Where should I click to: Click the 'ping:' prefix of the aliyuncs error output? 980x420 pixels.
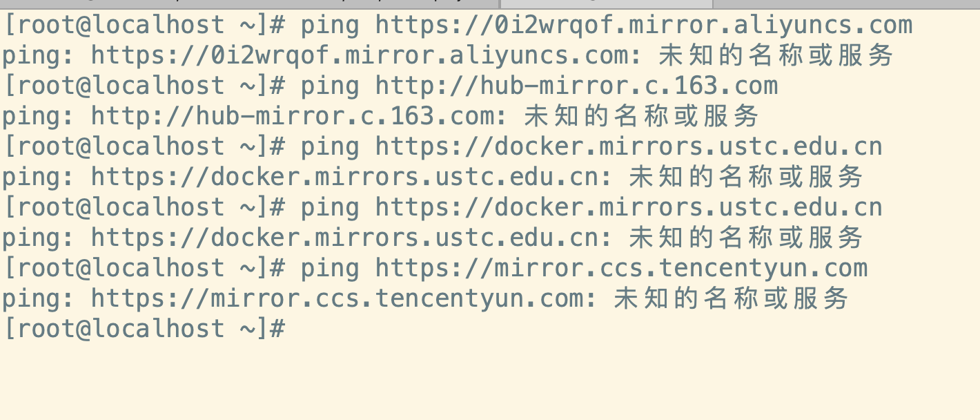39,55
